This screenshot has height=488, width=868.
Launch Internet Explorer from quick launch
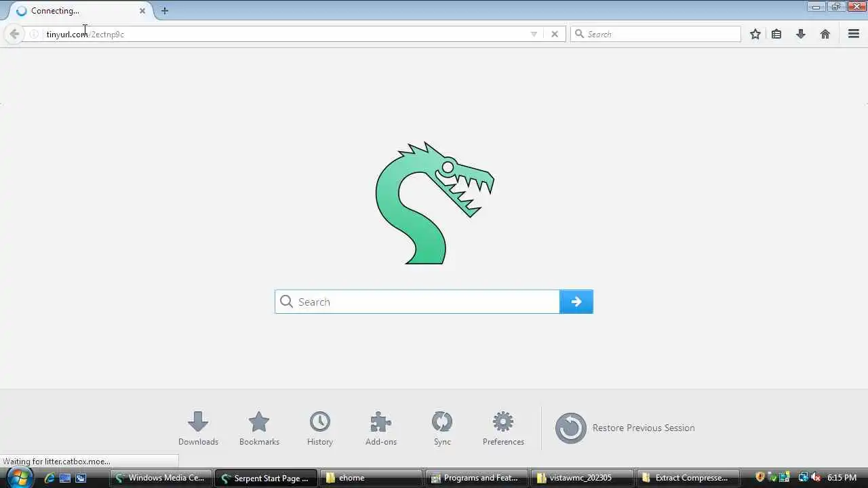tap(50, 478)
